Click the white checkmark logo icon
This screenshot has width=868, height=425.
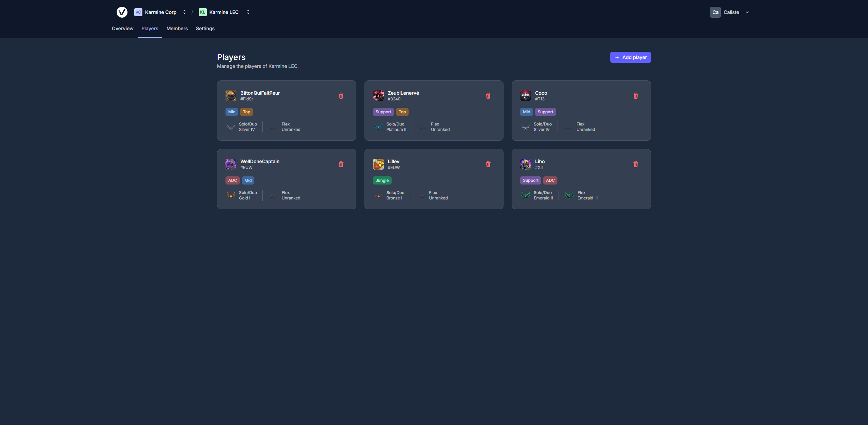pyautogui.click(x=122, y=12)
